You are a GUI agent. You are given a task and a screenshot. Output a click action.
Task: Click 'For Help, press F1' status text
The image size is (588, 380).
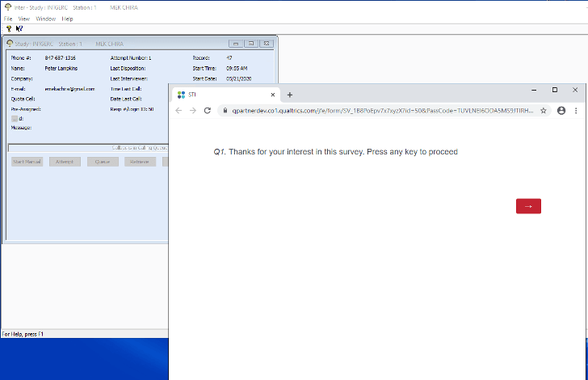click(x=23, y=334)
